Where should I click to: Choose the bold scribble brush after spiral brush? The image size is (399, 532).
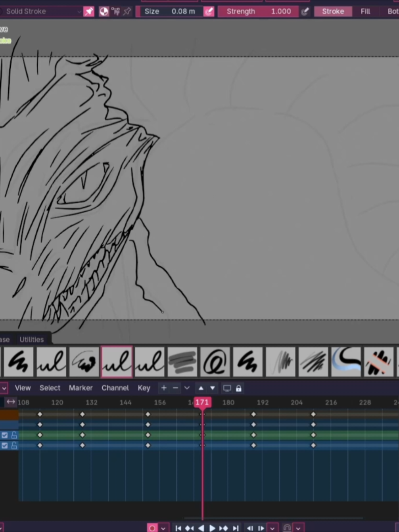(x=248, y=362)
